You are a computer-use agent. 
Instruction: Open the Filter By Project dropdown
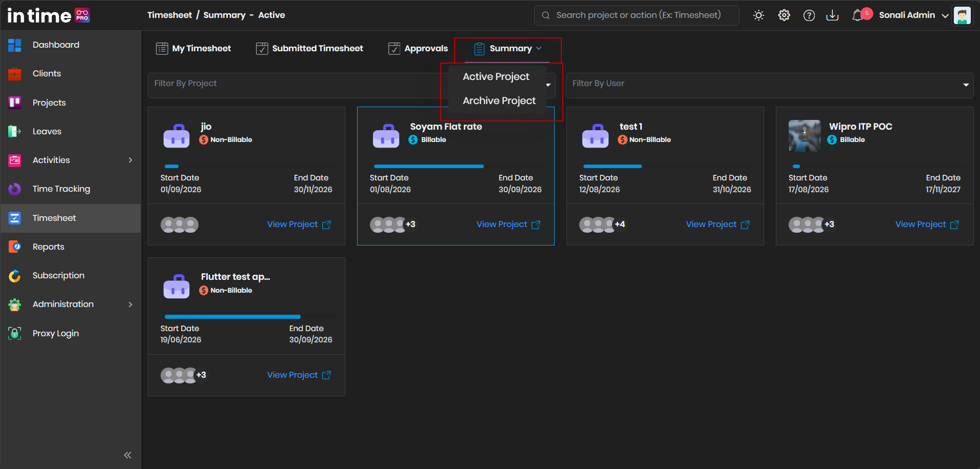(x=351, y=85)
